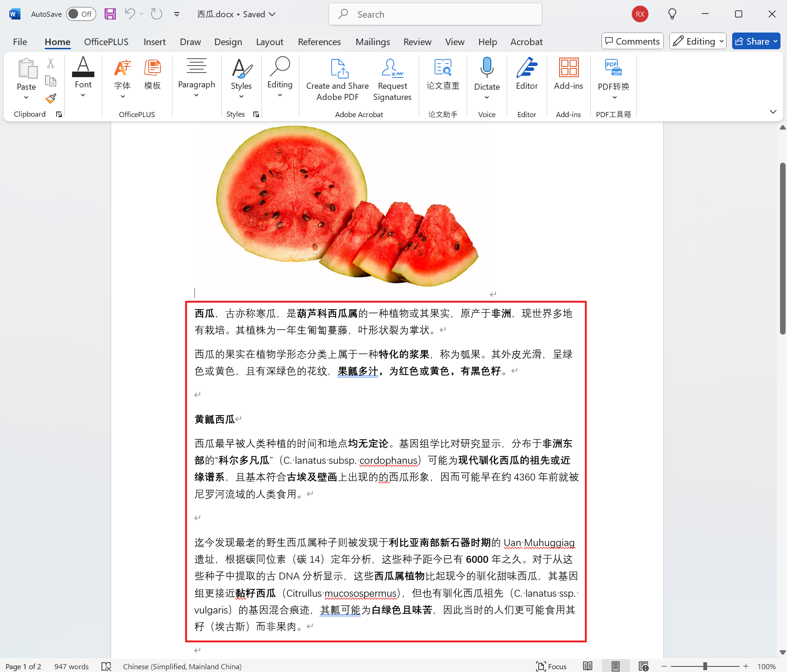The image size is (787, 672).
Task: Open the 模板 templates tool
Action: click(152, 74)
